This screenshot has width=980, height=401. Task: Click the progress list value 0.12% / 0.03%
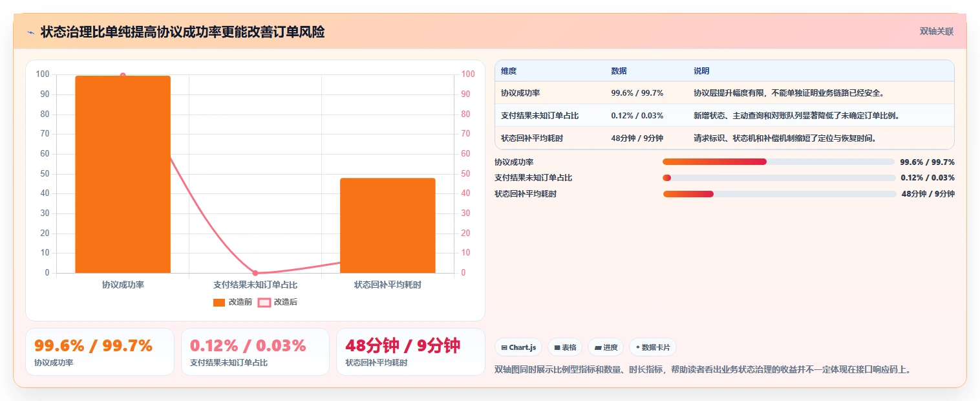pyautogui.click(x=928, y=178)
